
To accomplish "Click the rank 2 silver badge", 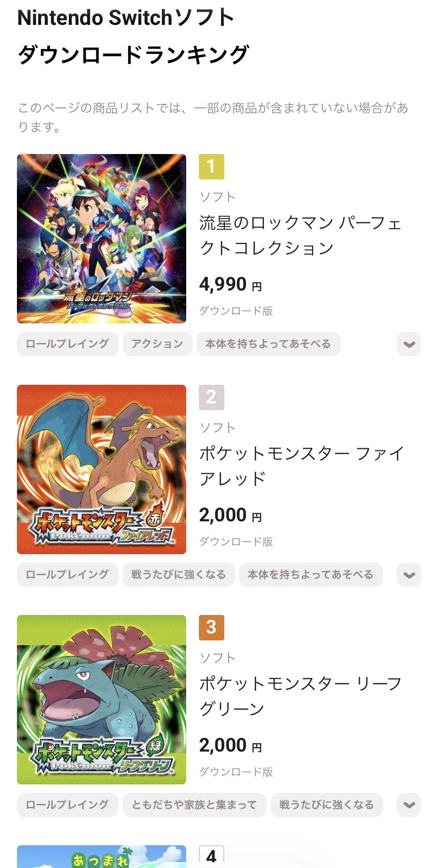I will [x=212, y=397].
